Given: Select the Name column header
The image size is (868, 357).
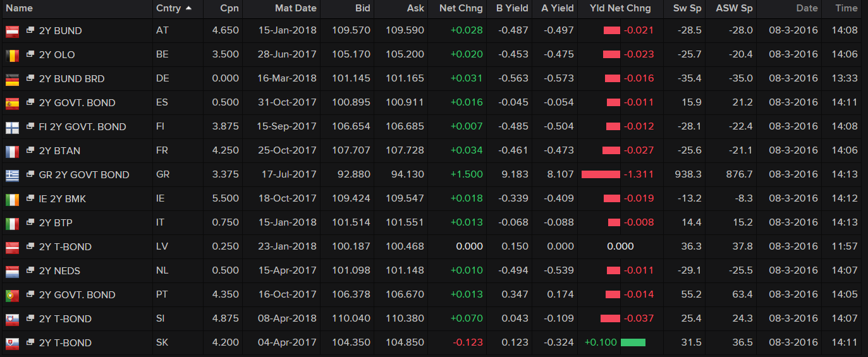Looking at the screenshot, I should point(19,8).
